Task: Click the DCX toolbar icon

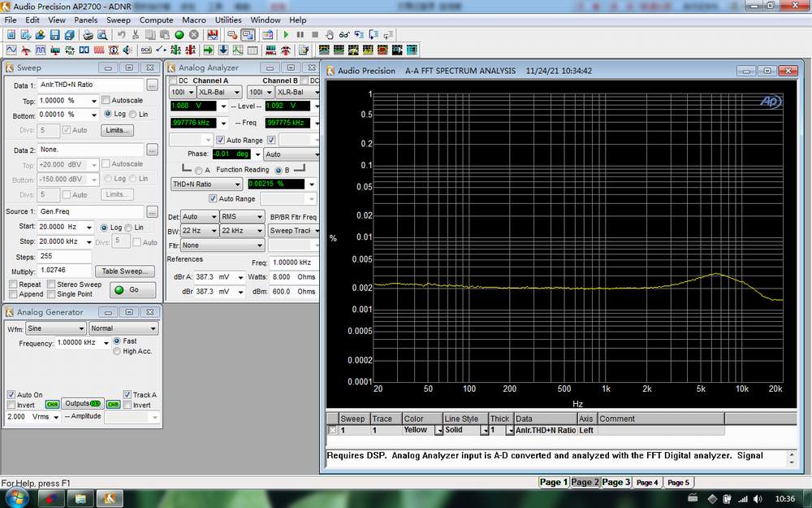Action: click(x=146, y=50)
